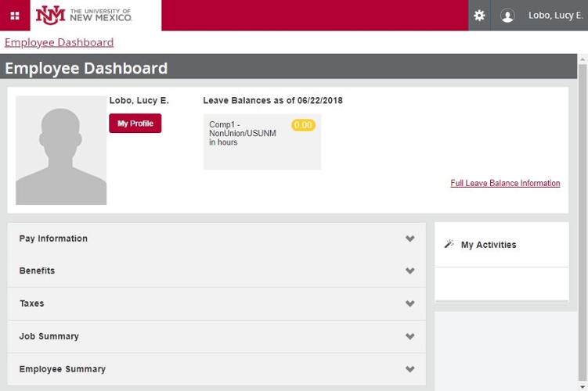Viewport: 588px width, 391px height.
Task: Expand the Benefits section chevron
Action: click(x=409, y=271)
